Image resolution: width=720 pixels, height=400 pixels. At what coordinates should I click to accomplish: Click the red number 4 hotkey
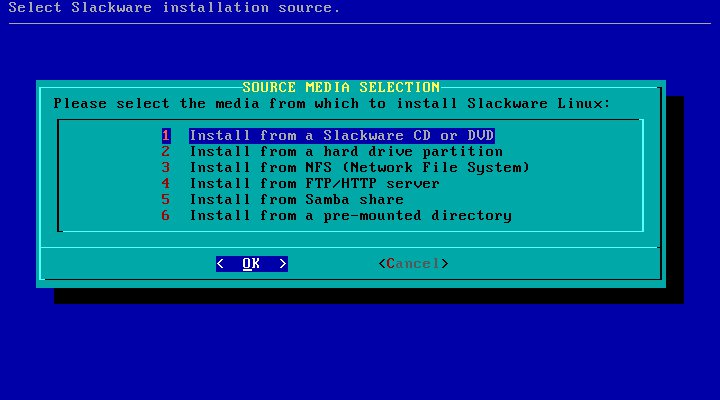(166, 184)
